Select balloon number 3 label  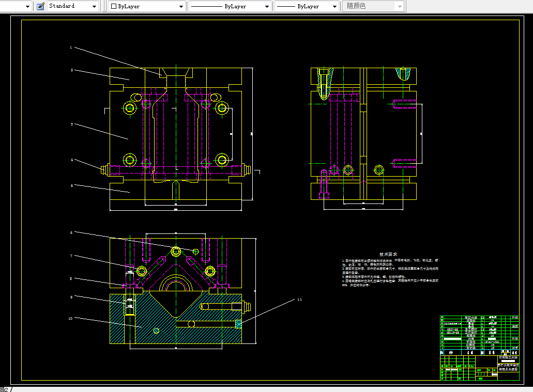pyautogui.click(x=72, y=124)
